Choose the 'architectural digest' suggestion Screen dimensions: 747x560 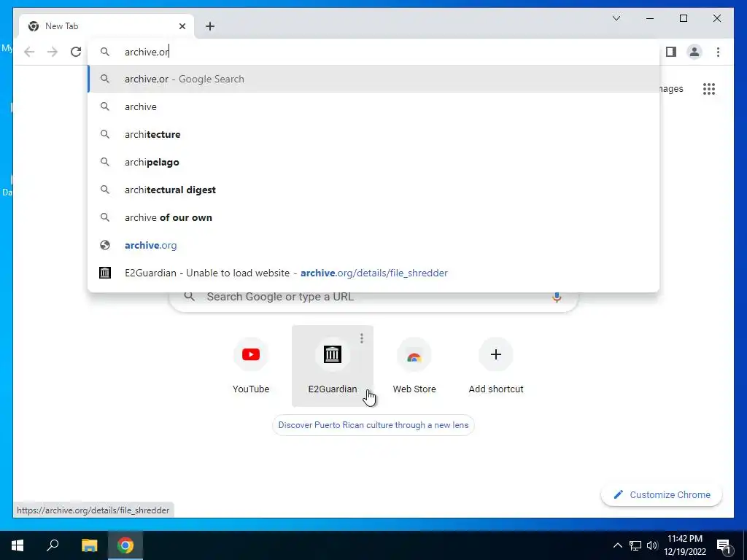373,190
